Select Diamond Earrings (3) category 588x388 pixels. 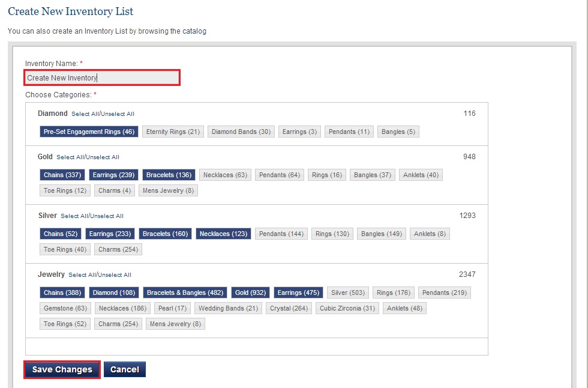coord(299,132)
